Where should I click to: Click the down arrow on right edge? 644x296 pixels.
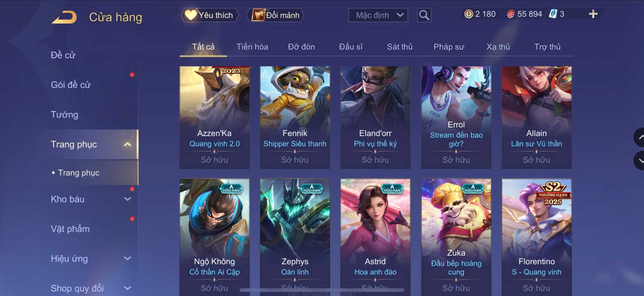coord(640,161)
